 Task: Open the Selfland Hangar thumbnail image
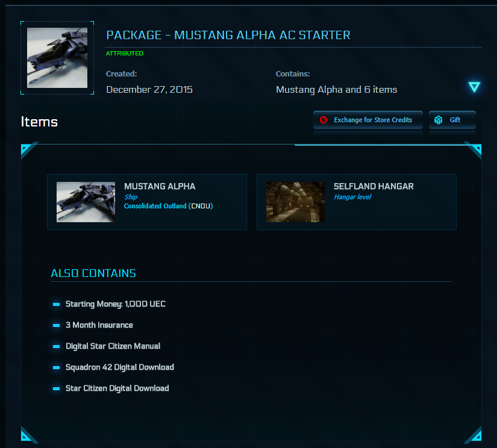click(x=295, y=202)
